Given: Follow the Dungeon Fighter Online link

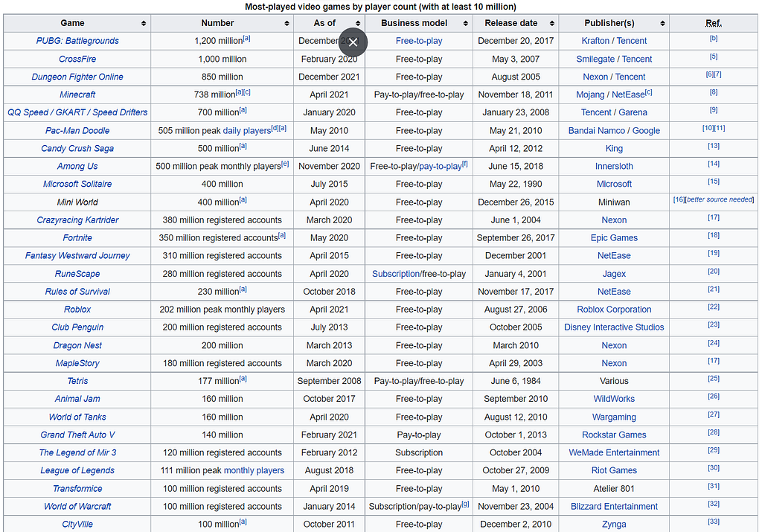Looking at the screenshot, I should 77,77.
